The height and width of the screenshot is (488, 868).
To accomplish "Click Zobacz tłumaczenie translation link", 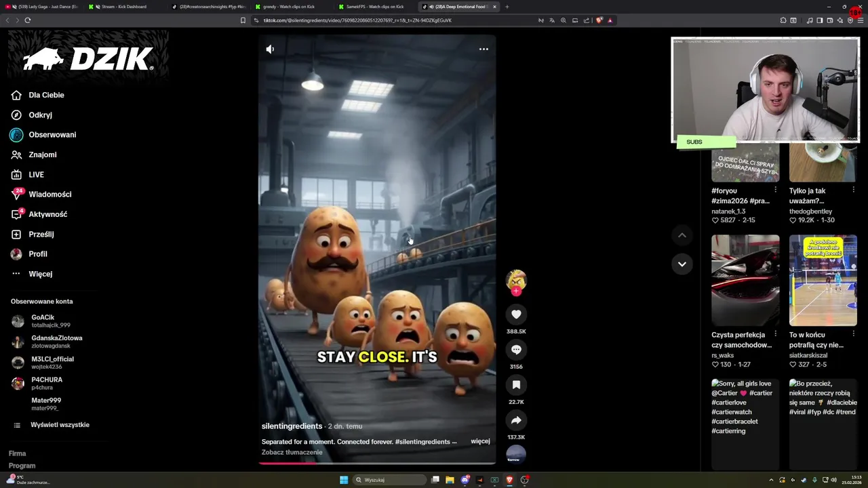I will pos(292,452).
